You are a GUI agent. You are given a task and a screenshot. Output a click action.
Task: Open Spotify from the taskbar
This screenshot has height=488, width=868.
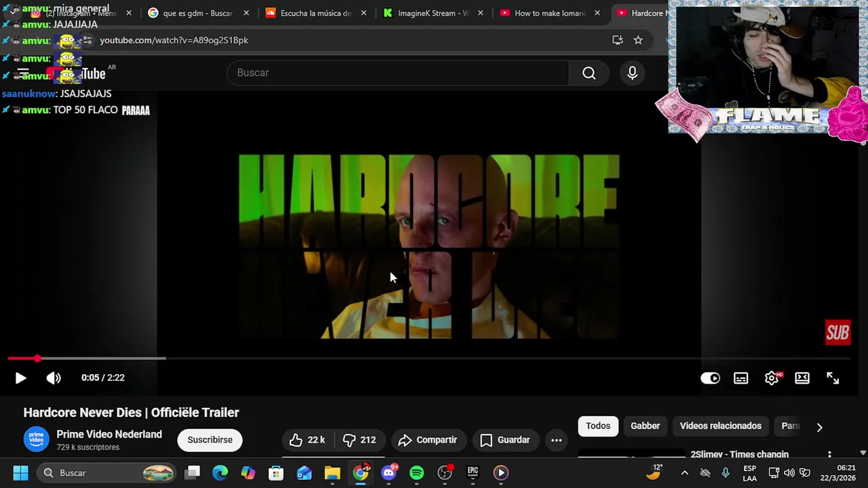pos(416,472)
